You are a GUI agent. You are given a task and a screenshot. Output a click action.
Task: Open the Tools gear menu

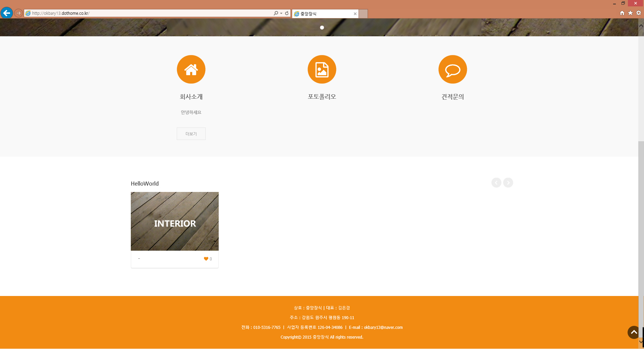pyautogui.click(x=639, y=13)
